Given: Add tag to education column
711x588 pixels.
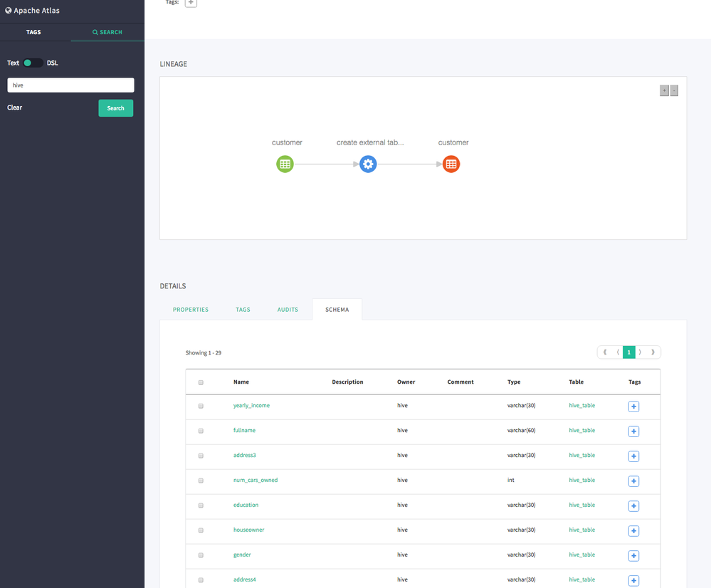Looking at the screenshot, I should tap(633, 506).
